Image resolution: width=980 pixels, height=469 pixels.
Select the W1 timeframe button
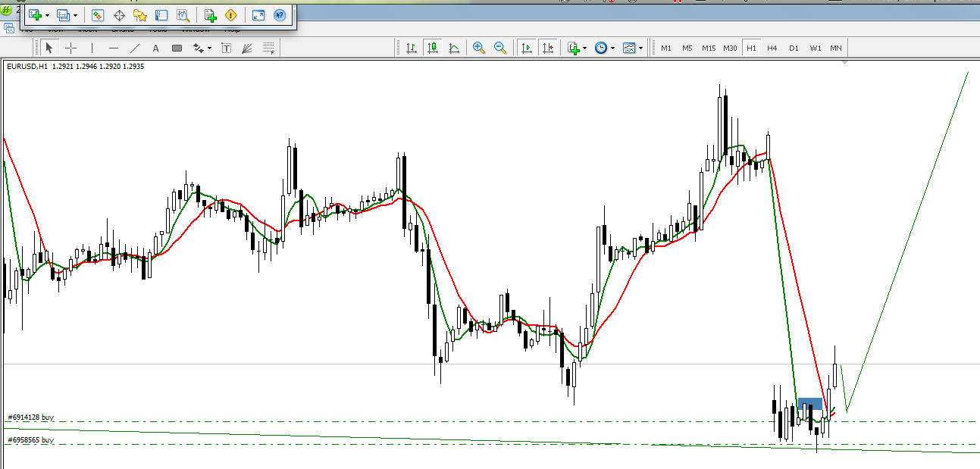[x=815, y=48]
